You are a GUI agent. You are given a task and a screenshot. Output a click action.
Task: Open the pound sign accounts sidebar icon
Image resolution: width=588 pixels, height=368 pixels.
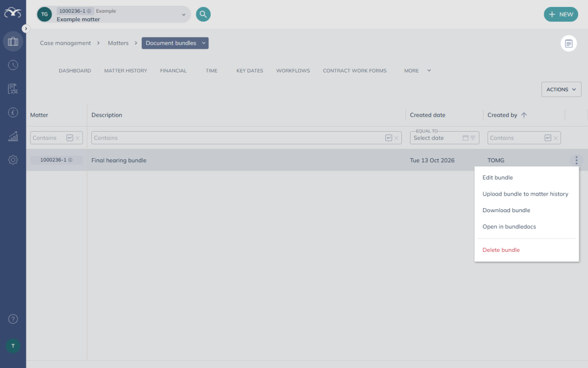point(13,112)
